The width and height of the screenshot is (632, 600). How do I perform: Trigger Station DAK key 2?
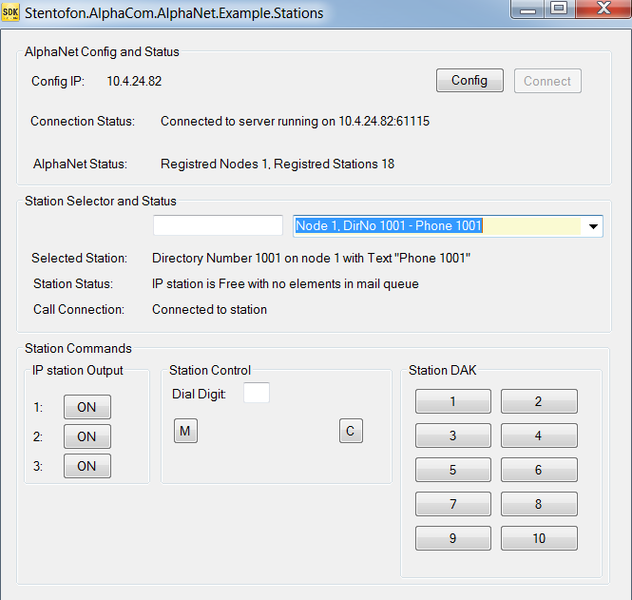tap(539, 401)
